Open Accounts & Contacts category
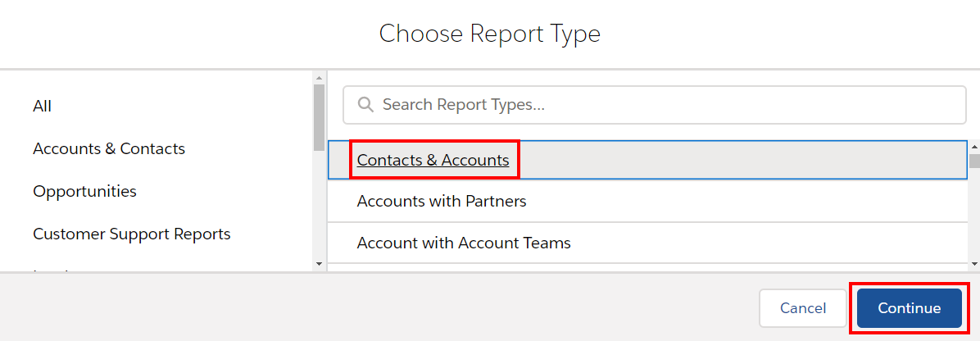This screenshot has height=341, width=980. coord(109,149)
